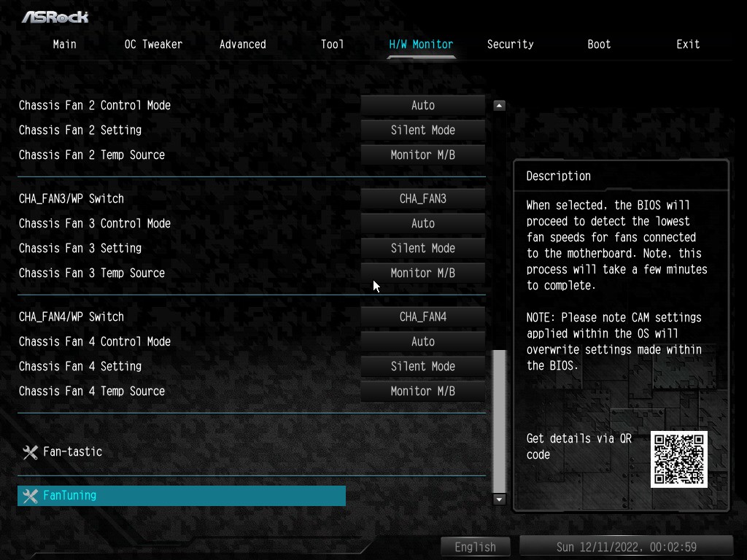747x560 pixels.
Task: Click the English language button
Action: [475, 547]
